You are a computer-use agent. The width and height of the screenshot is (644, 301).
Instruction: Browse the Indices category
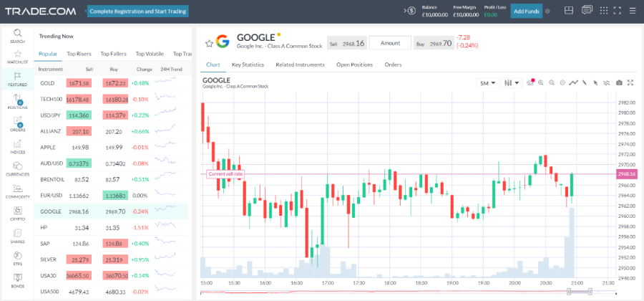17,147
